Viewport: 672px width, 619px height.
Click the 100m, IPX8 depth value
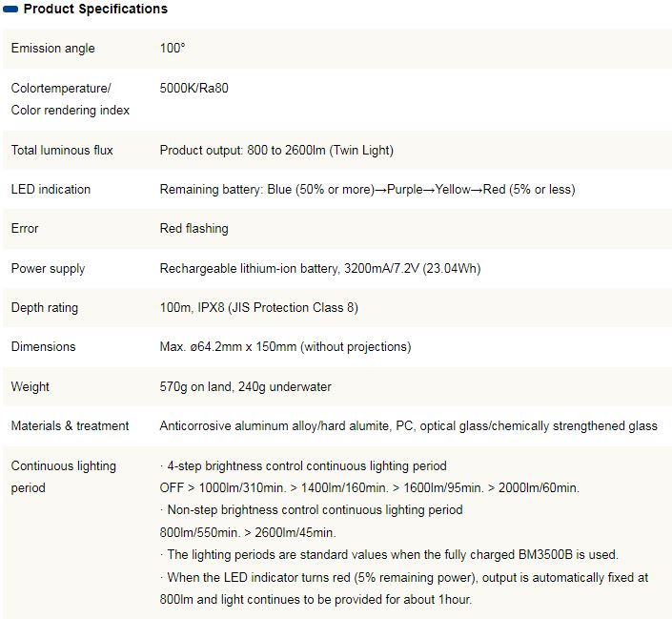[x=259, y=308]
